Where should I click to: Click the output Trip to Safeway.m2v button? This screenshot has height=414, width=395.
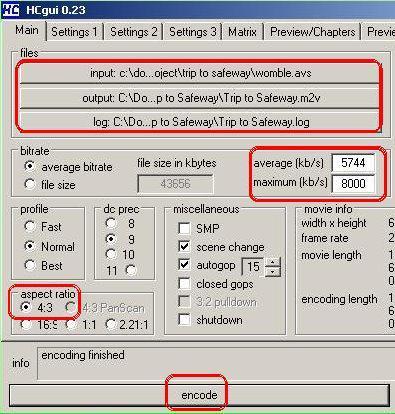point(199,98)
